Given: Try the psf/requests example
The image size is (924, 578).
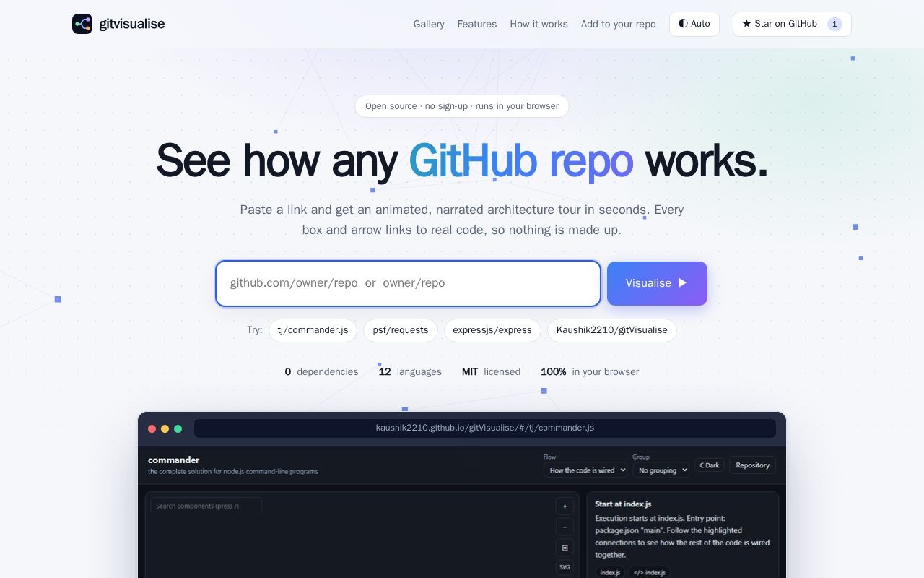Looking at the screenshot, I should click(401, 330).
